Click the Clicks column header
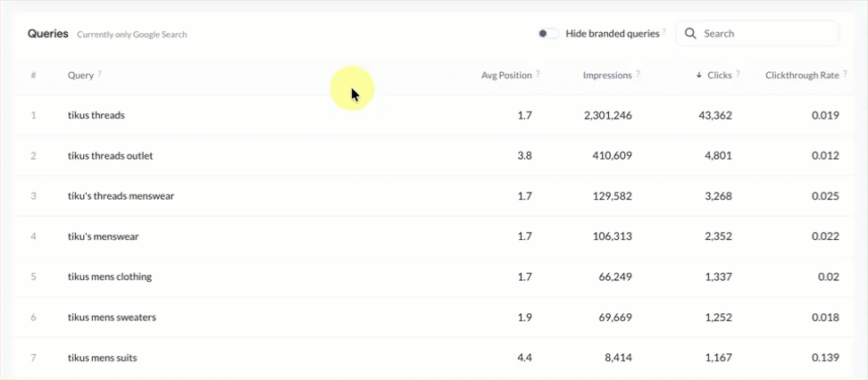 point(720,75)
